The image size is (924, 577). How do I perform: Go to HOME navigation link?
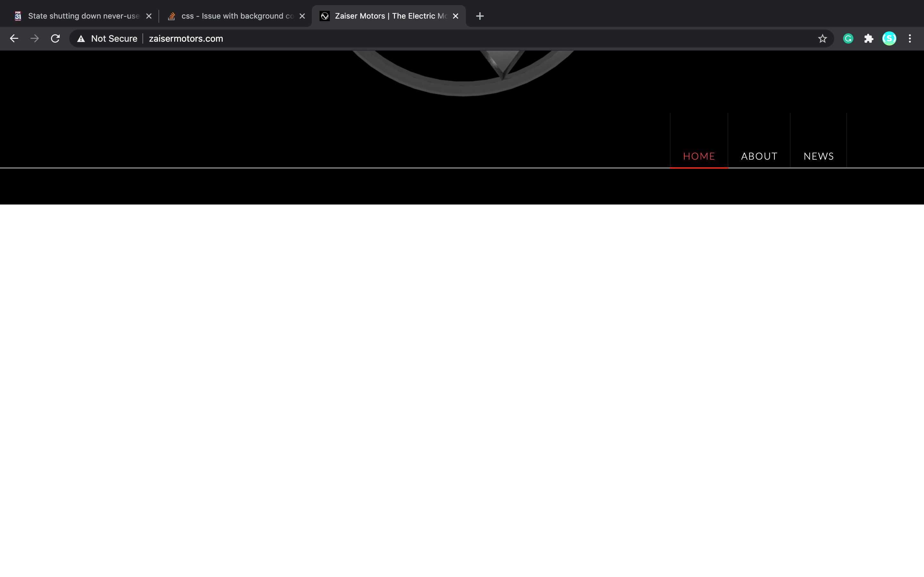[x=699, y=156]
